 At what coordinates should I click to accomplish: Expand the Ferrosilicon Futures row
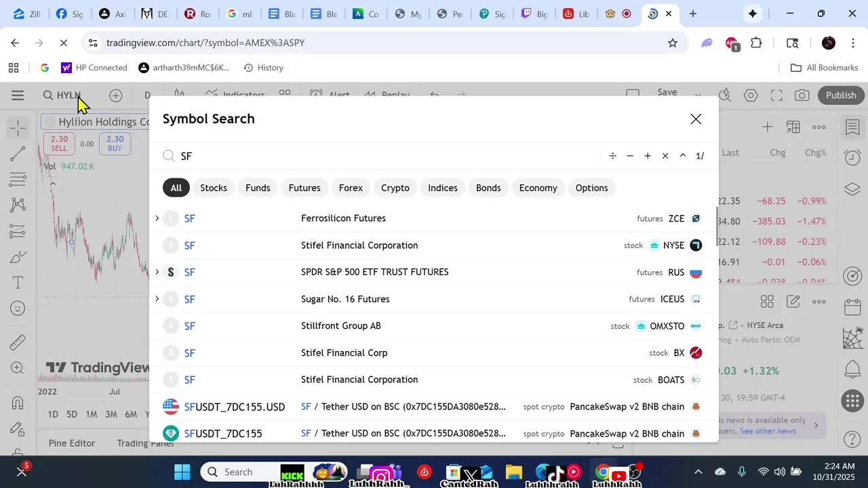pos(157,218)
